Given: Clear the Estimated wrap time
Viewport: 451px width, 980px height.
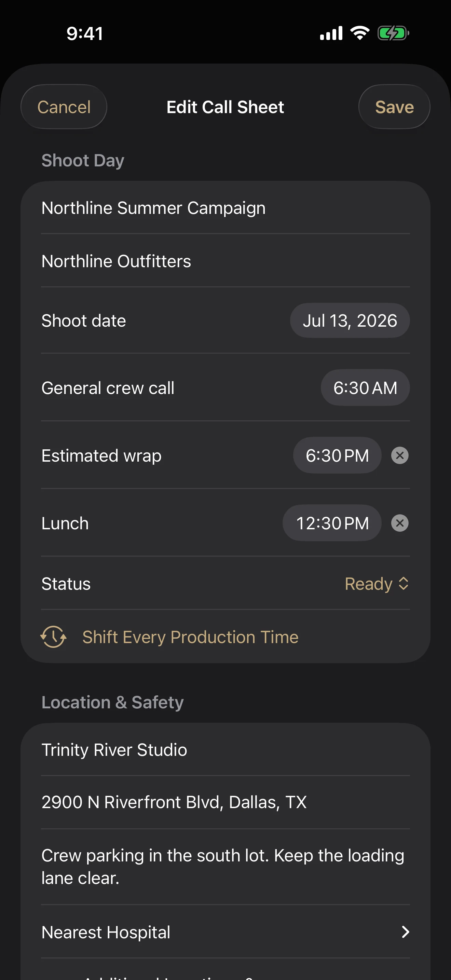Looking at the screenshot, I should point(400,455).
